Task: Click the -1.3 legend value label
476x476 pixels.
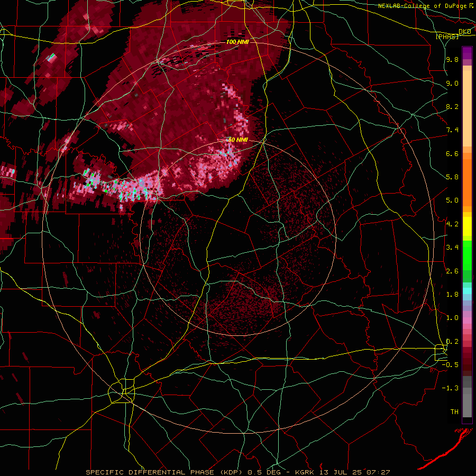Action: click(450, 388)
